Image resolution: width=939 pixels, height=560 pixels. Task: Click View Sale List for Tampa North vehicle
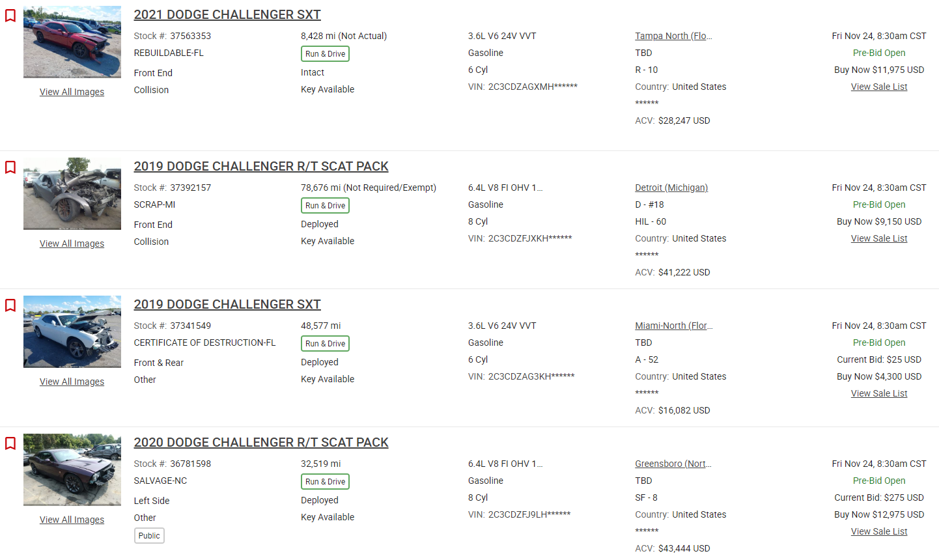point(879,87)
